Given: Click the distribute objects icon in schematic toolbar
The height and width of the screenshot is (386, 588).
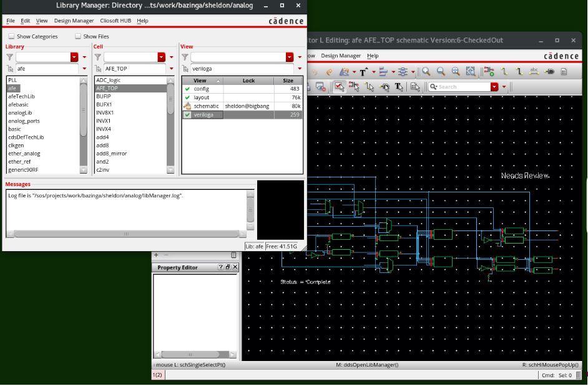Looking at the screenshot, I should 403,72.
